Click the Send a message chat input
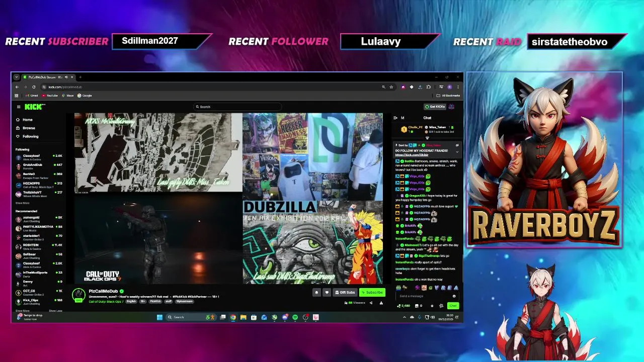 tap(428, 296)
